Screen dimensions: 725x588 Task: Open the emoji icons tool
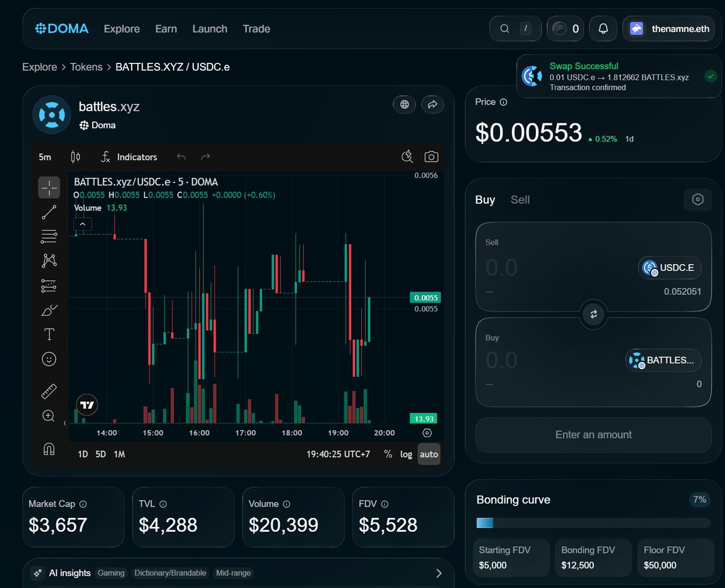pyautogui.click(x=49, y=359)
